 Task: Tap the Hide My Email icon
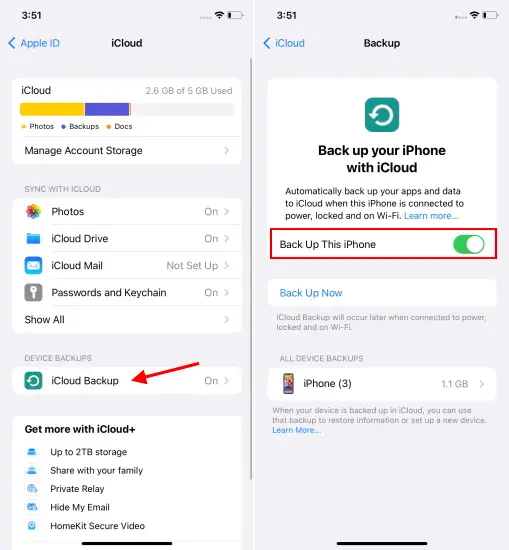coord(32,507)
